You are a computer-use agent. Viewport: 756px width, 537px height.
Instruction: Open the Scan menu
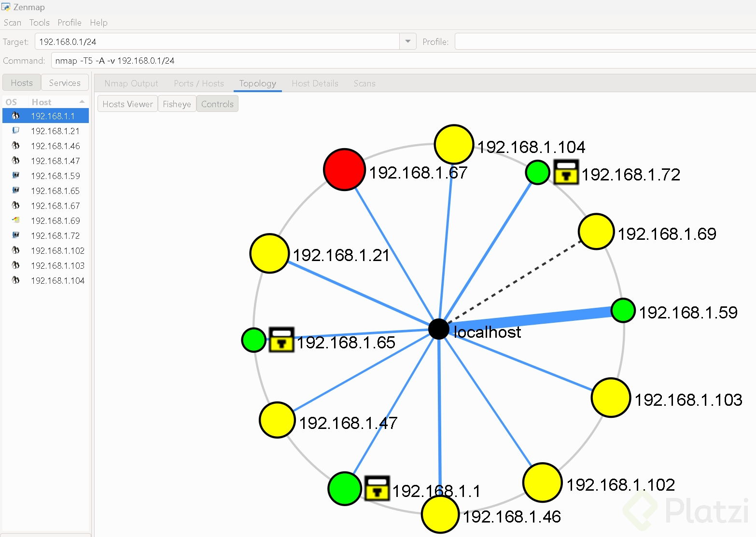pos(13,23)
